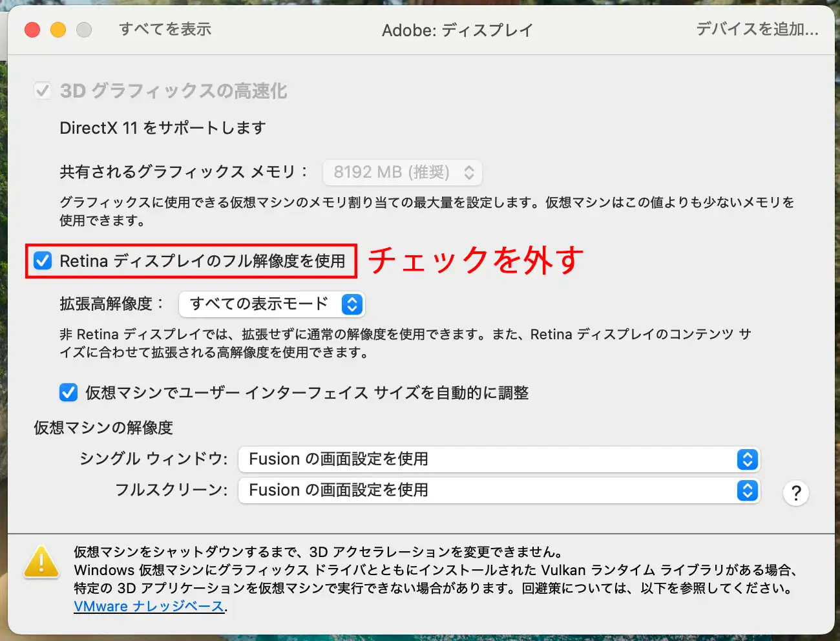840x641 pixels.
Task: Click the フルスクリーン: label
Action: [171, 490]
